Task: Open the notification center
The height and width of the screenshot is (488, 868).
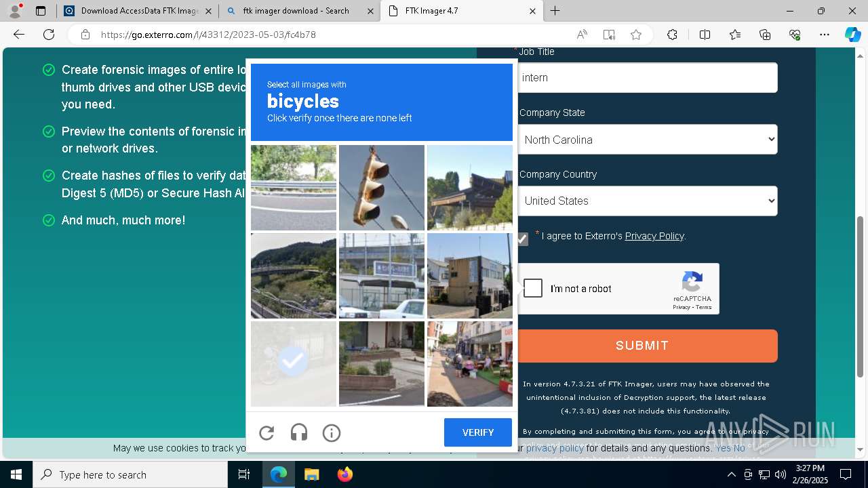Action: [846, 474]
